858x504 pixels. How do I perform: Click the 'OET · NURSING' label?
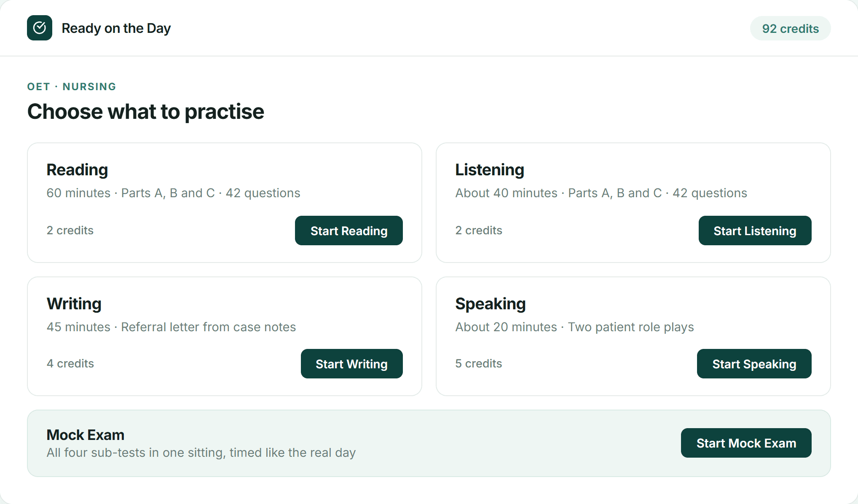[72, 86]
